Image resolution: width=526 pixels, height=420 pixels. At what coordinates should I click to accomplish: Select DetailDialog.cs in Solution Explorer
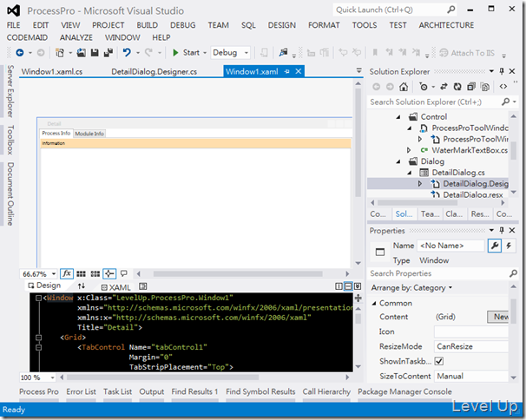pyautogui.click(x=458, y=173)
